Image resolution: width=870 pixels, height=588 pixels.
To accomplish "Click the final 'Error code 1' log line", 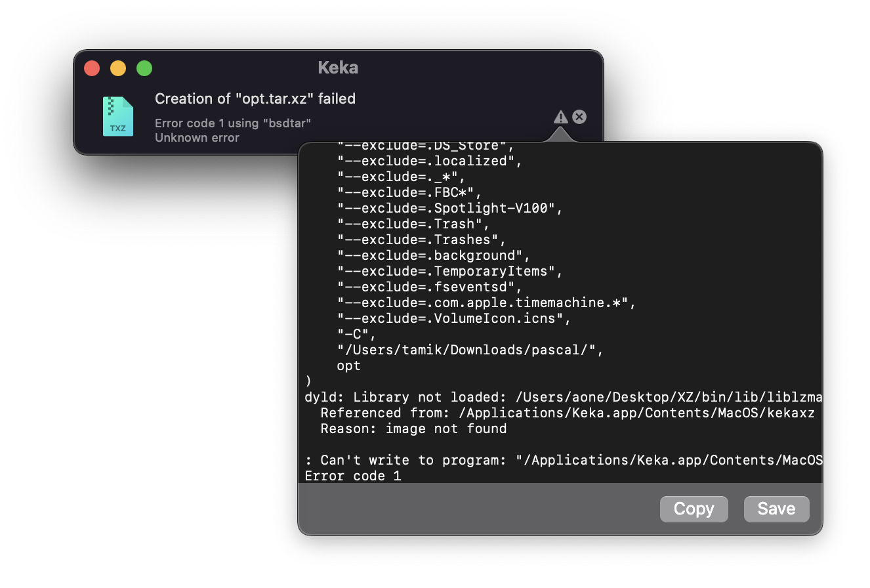I will 353,476.
